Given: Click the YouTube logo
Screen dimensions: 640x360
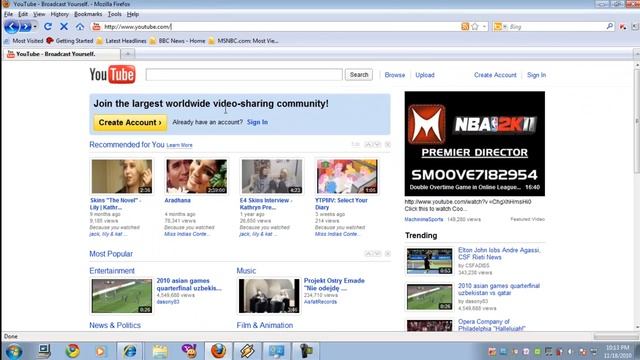Looking at the screenshot, I should click(112, 75).
